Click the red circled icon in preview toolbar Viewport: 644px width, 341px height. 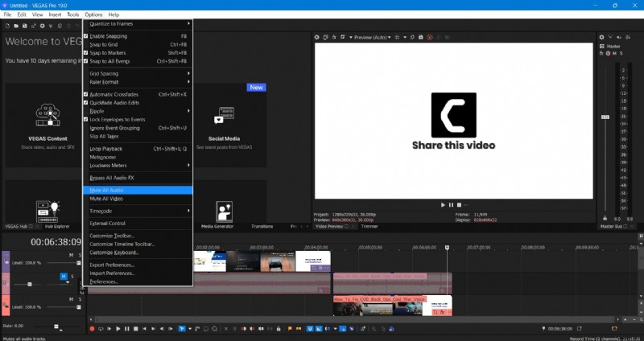tap(430, 37)
